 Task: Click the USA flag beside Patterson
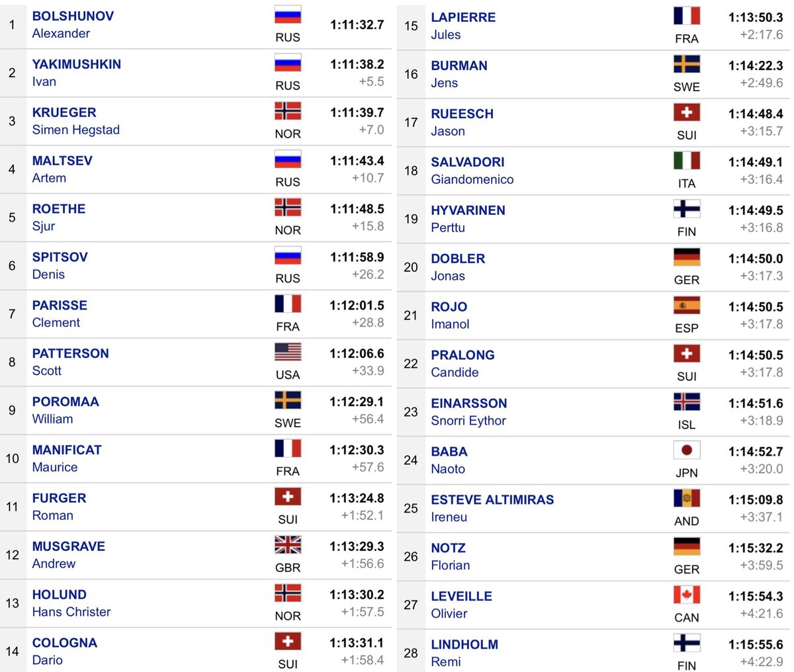288,352
